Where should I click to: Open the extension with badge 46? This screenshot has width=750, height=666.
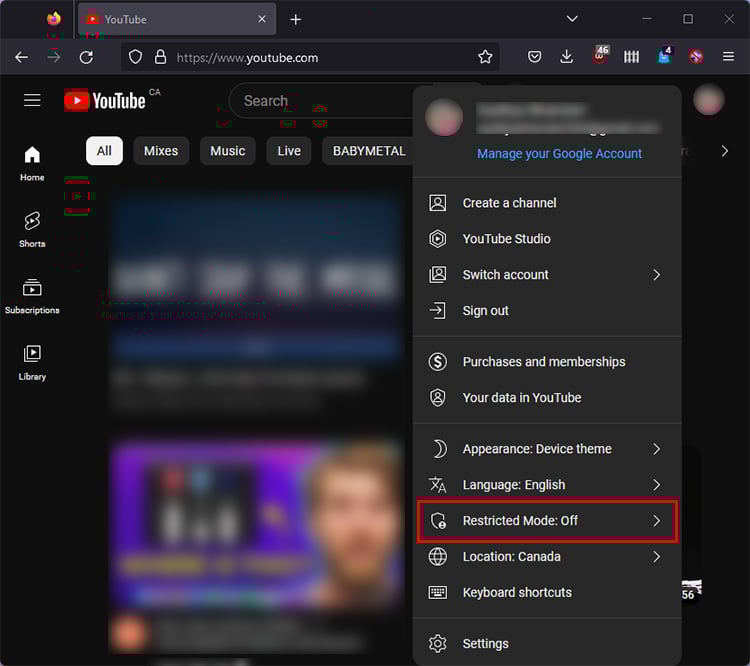pos(600,56)
